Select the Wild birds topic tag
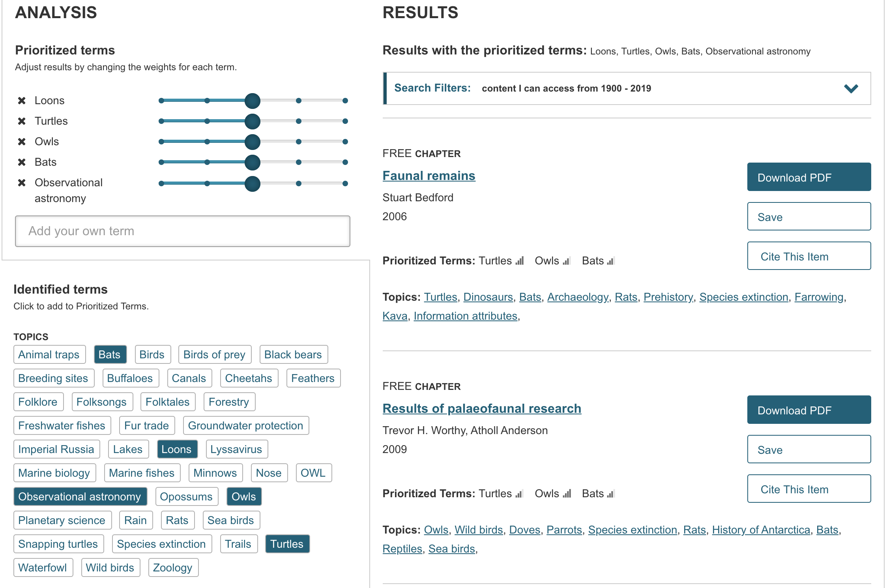Screen dimensions: 887x588 pyautogui.click(x=110, y=567)
